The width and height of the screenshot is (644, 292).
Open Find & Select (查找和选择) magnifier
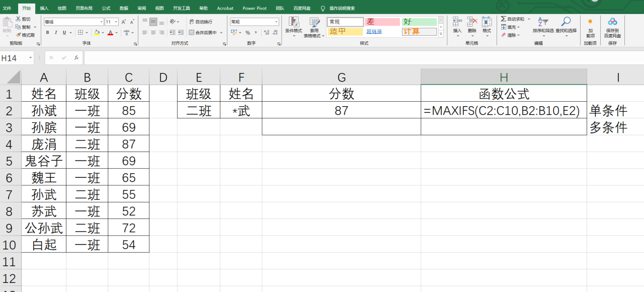[566, 27]
